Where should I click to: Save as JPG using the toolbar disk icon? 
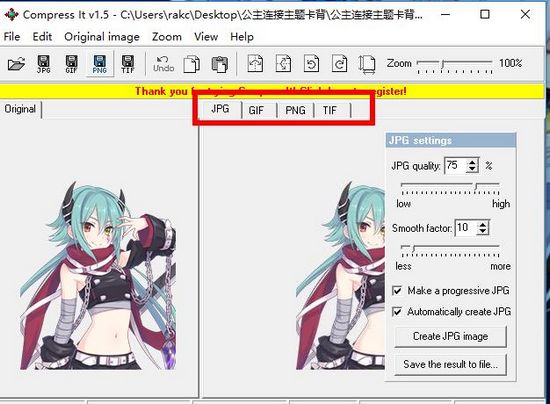(x=43, y=64)
